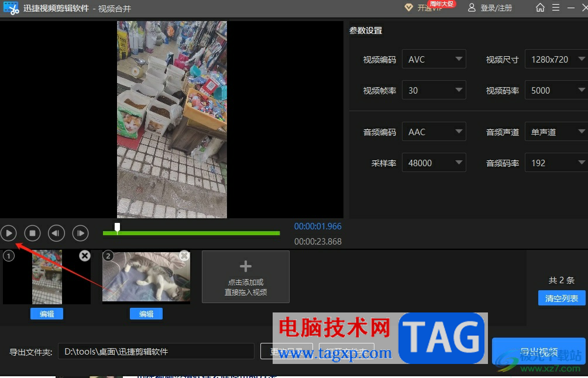Click the home icon in title bar
Viewport: 588px width, 378px height.
pyautogui.click(x=540, y=8)
